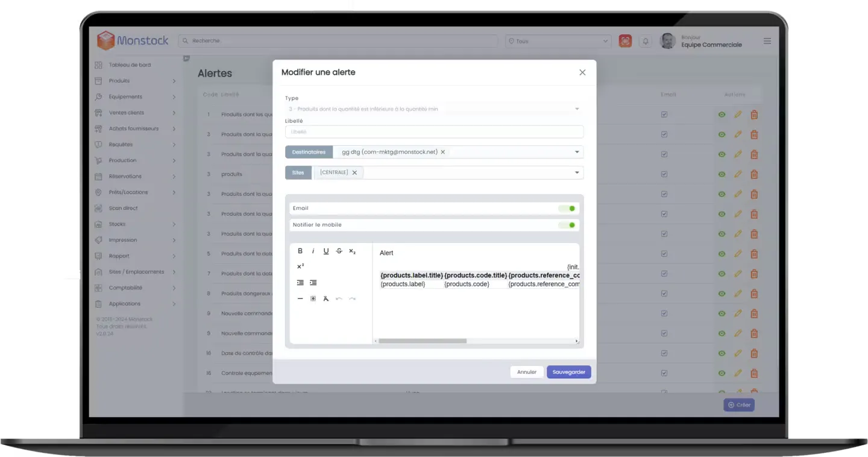Open Tableau de bord in sidebar

(x=130, y=65)
